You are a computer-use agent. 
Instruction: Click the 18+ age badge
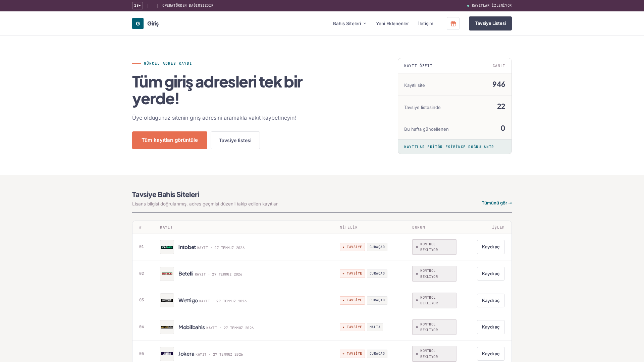(x=138, y=6)
